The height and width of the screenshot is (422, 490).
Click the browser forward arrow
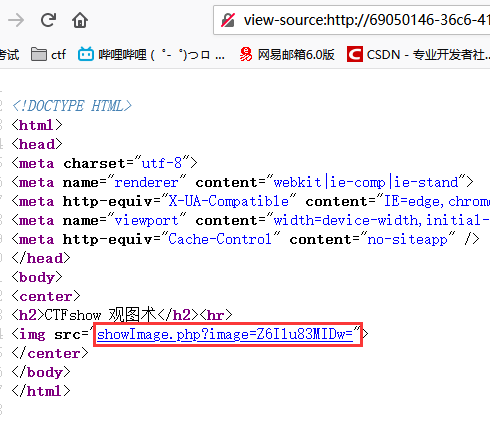[x=16, y=21]
